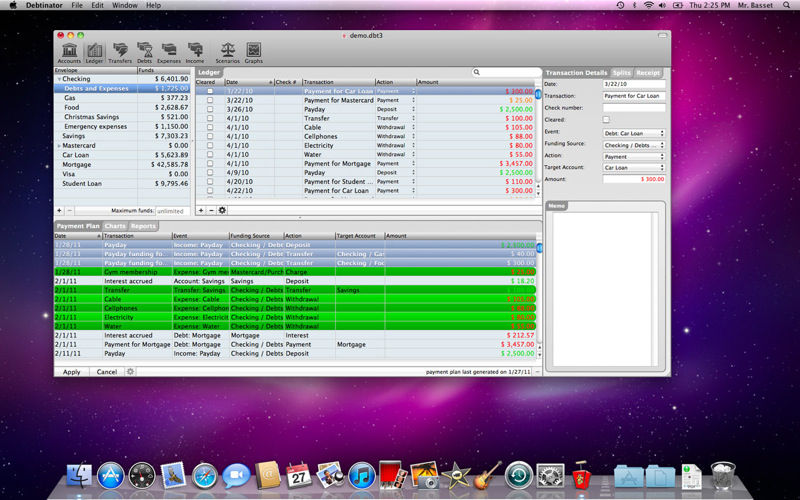
Task: Sort ledger by Amount column header
Action: coord(476,82)
